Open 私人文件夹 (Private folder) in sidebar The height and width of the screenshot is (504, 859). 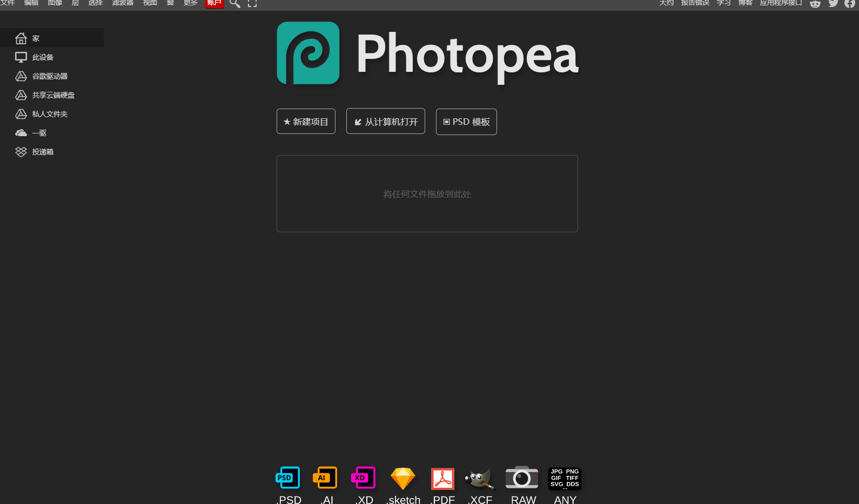(x=52, y=113)
